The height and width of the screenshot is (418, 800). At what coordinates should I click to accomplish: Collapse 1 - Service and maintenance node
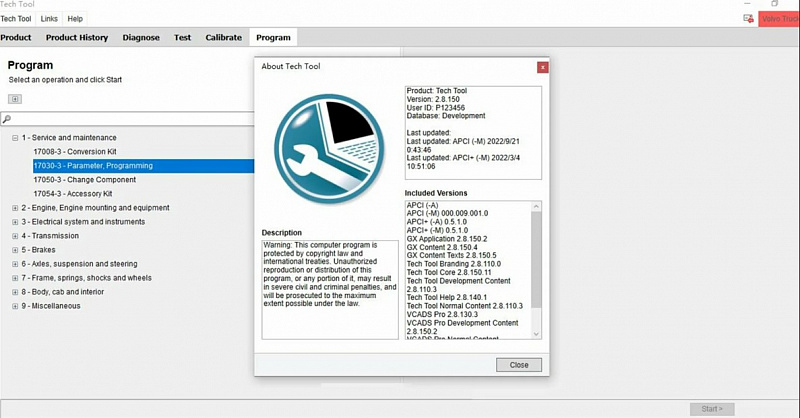(15, 138)
